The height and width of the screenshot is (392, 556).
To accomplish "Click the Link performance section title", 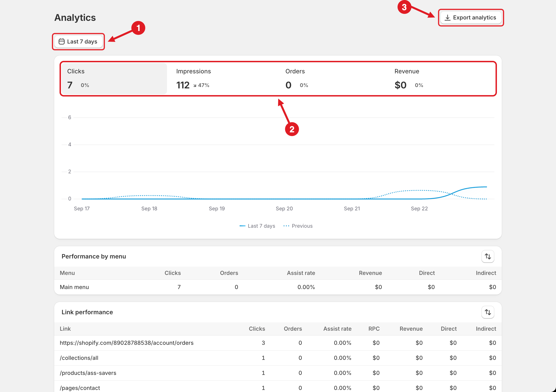I will tap(87, 312).
